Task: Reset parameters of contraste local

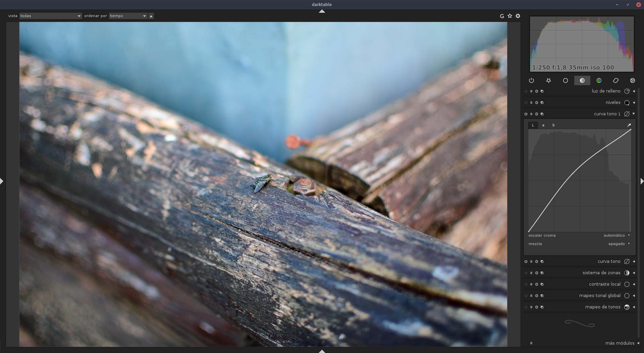Action: click(537, 284)
